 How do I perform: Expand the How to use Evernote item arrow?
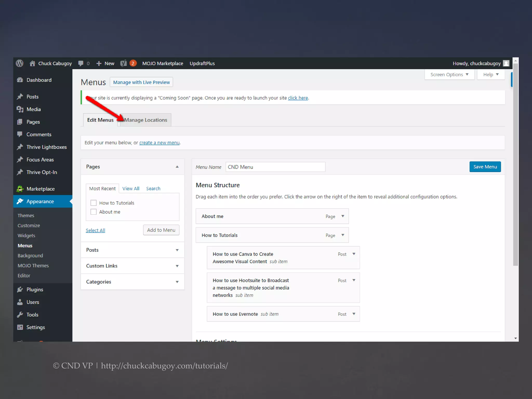coord(354,314)
